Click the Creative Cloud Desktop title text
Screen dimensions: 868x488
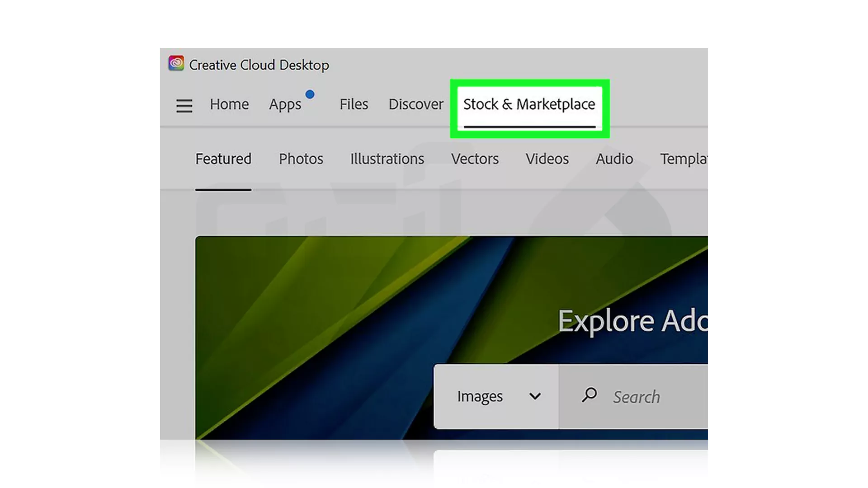[259, 65]
